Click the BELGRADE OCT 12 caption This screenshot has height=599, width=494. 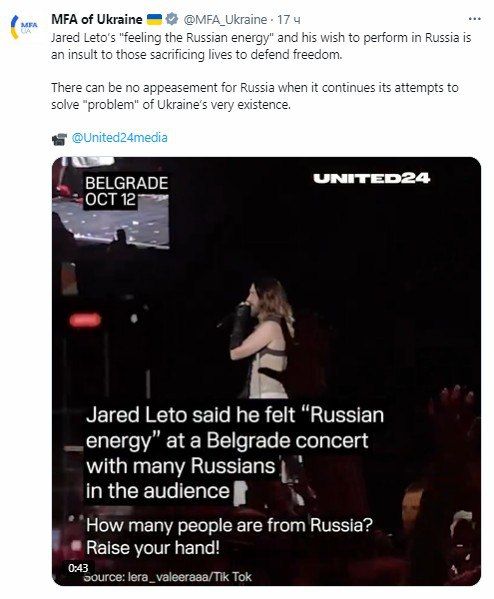click(126, 191)
